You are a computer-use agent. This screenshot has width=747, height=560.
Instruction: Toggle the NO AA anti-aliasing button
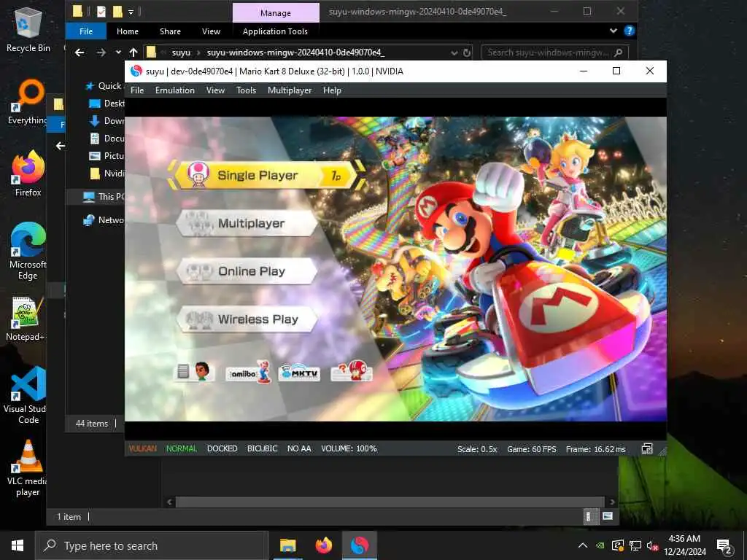[x=299, y=448]
